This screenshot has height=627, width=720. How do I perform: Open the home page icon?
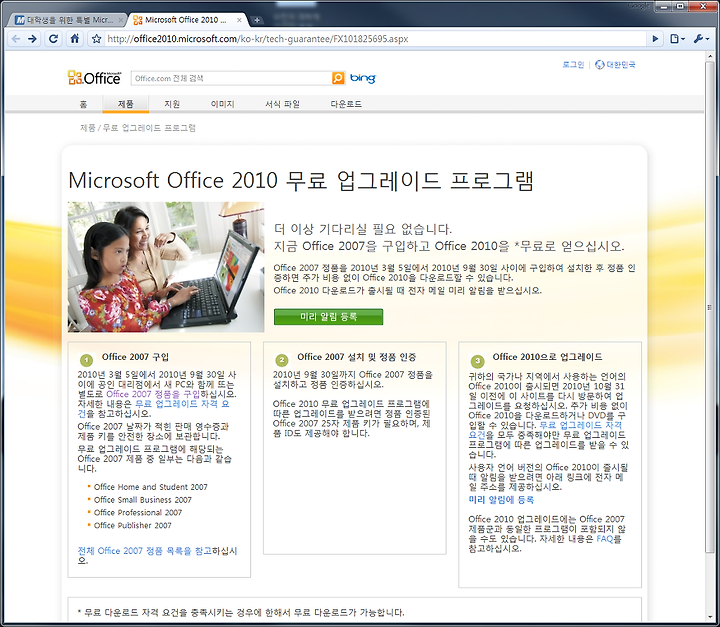point(74,39)
